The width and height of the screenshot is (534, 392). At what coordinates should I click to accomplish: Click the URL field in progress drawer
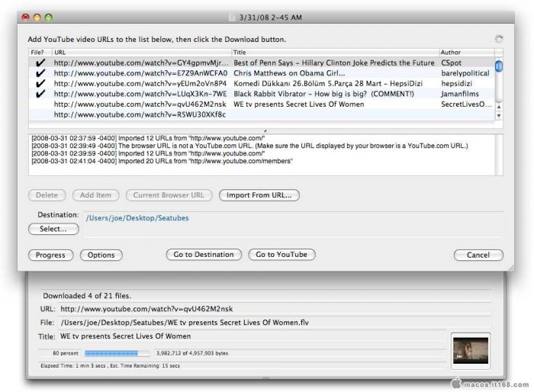pos(274,309)
